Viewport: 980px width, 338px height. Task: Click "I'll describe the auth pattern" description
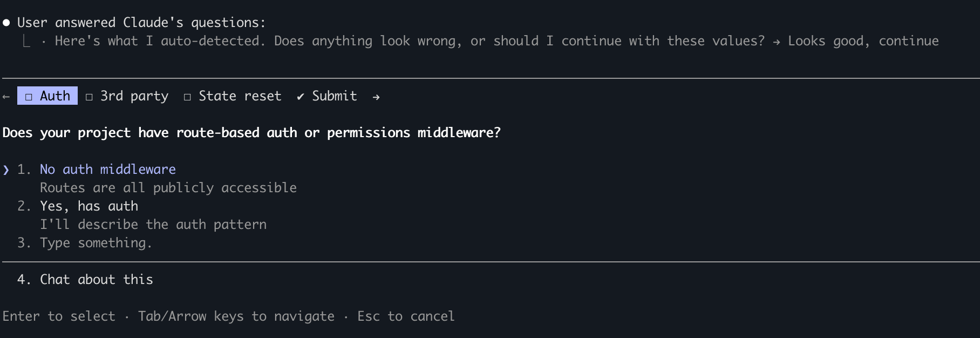point(153,225)
